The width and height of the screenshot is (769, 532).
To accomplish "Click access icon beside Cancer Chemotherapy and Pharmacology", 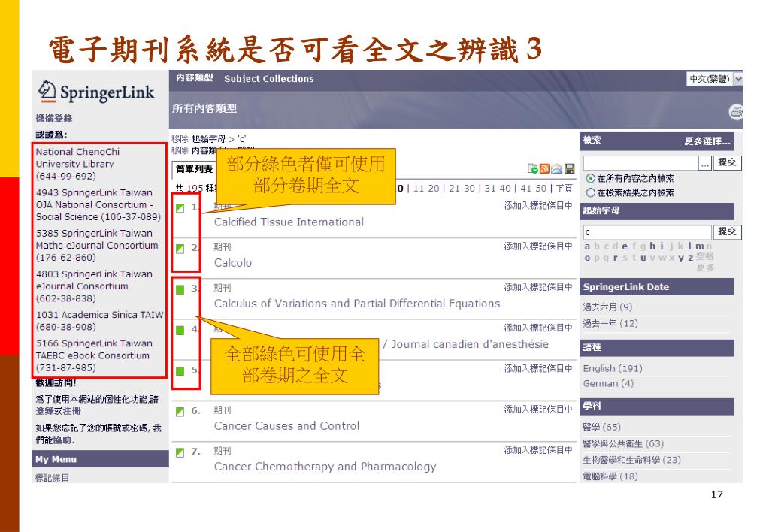I will (180, 452).
